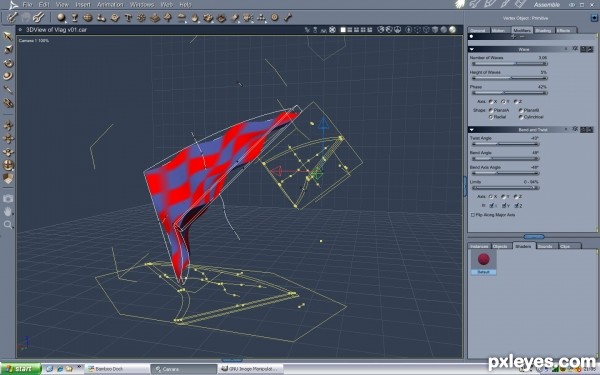
Task: Toggle the Y checkbox under Bend axis
Action: pos(504,206)
